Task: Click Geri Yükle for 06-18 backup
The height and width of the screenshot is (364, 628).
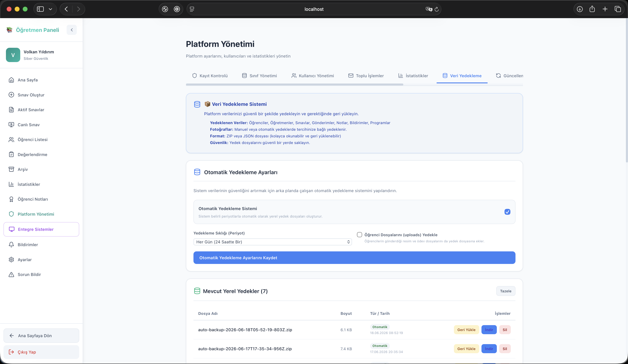Action: (466, 330)
